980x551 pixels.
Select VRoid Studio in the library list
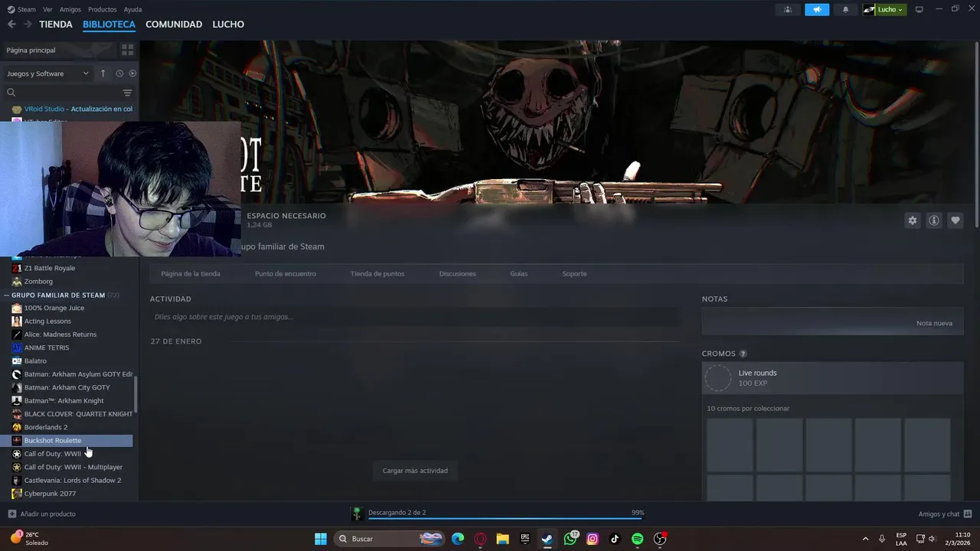[x=72, y=109]
